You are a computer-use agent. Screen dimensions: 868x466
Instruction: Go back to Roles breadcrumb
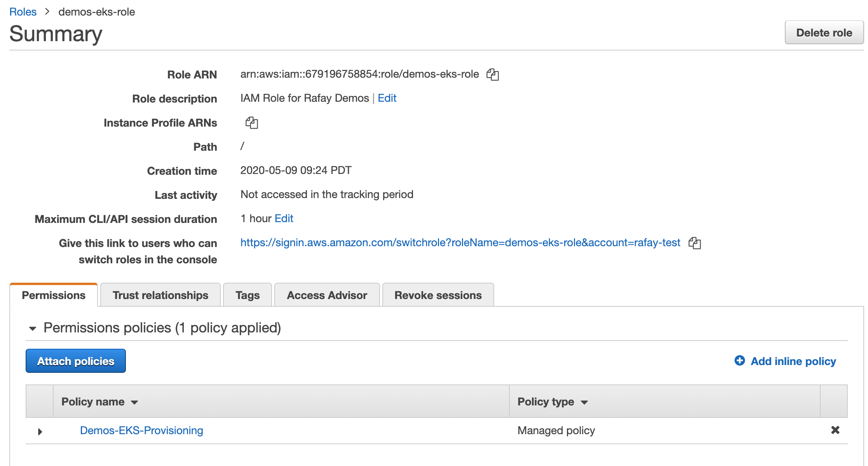point(23,12)
